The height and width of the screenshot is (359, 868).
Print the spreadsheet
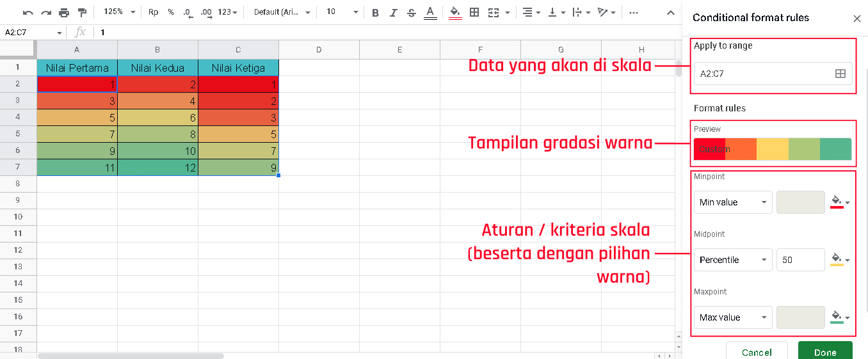[x=63, y=12]
